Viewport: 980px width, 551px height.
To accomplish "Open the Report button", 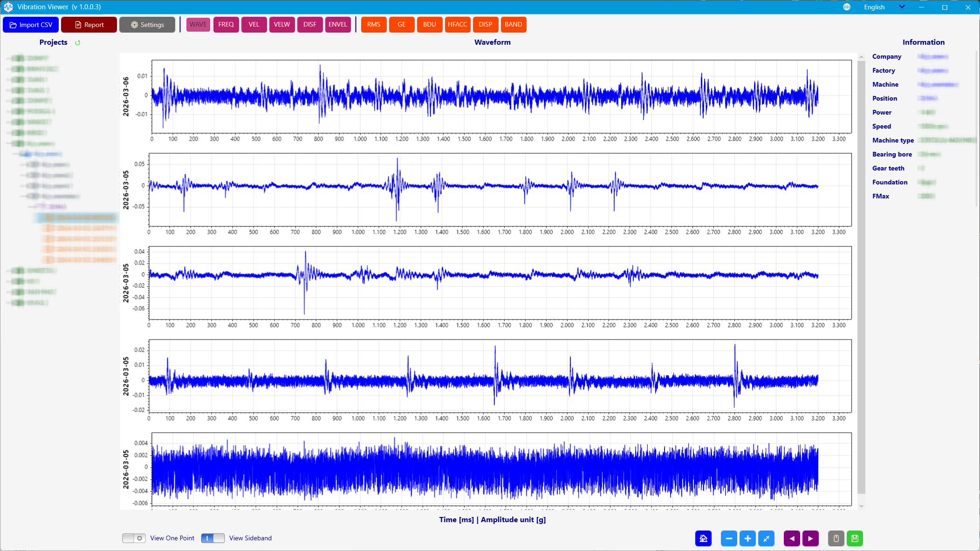I will tap(89, 25).
